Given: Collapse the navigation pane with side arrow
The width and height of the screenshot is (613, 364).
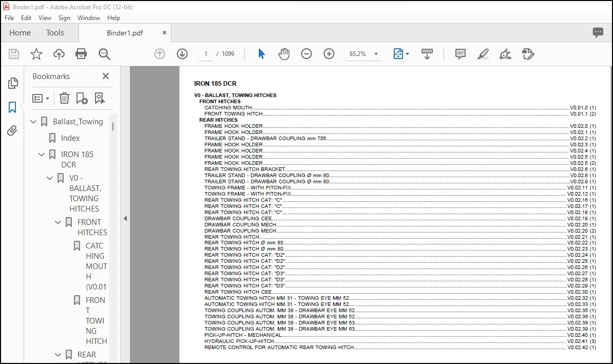Looking at the screenshot, I should [125, 219].
